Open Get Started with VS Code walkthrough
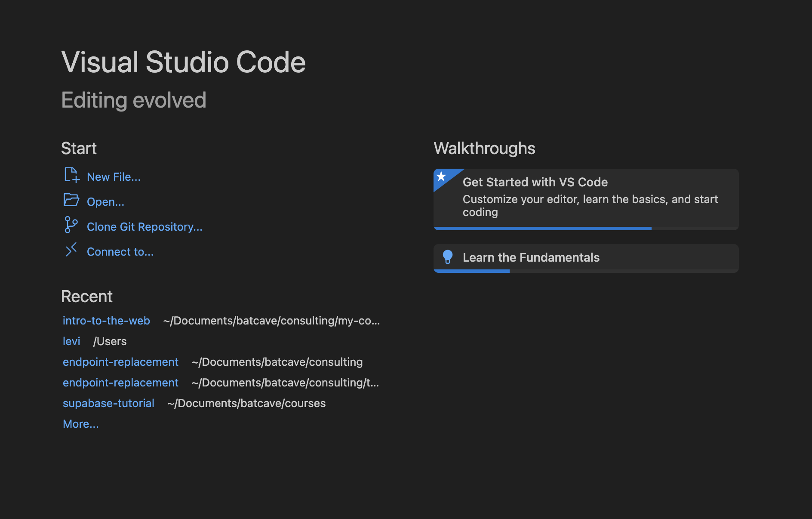The image size is (812, 519). tap(586, 199)
